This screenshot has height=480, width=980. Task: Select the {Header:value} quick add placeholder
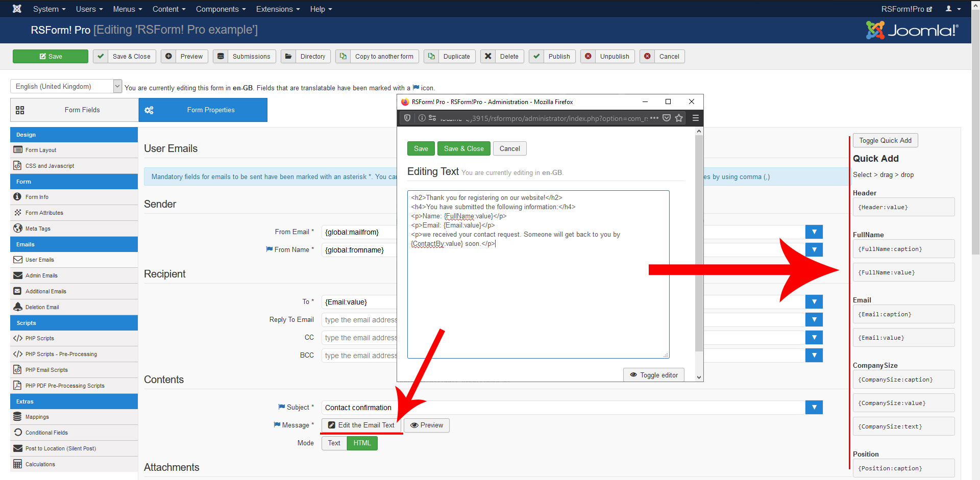coord(903,207)
